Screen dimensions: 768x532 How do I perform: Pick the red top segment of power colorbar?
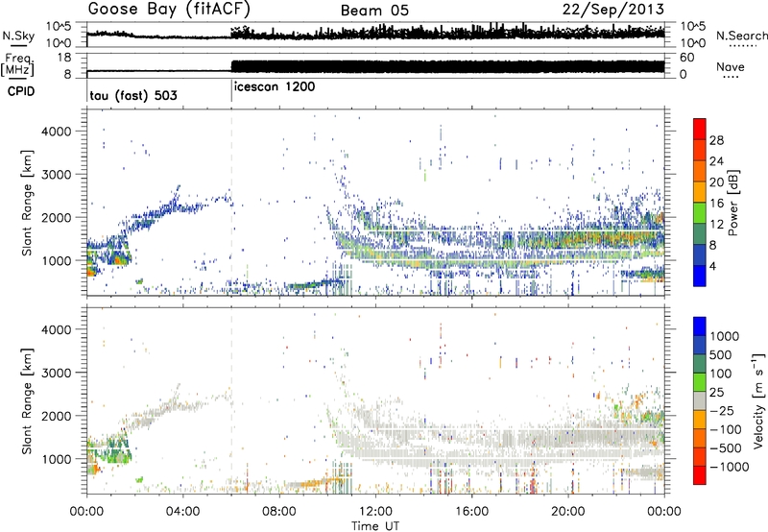(700, 129)
